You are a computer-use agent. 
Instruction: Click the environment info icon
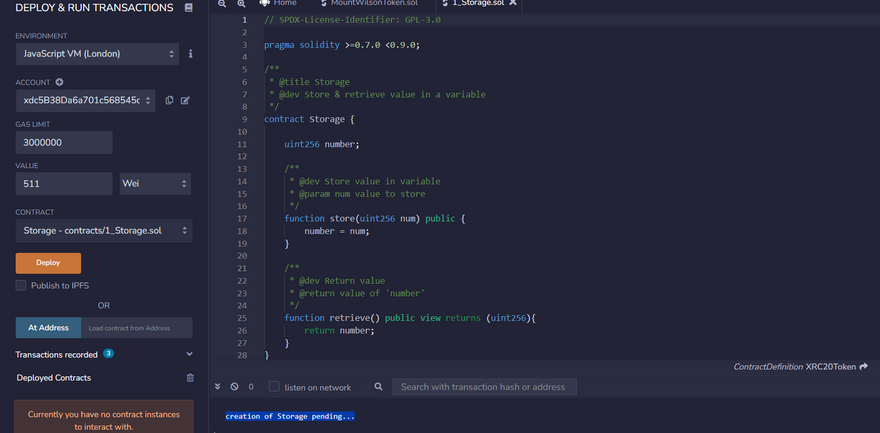[x=191, y=53]
